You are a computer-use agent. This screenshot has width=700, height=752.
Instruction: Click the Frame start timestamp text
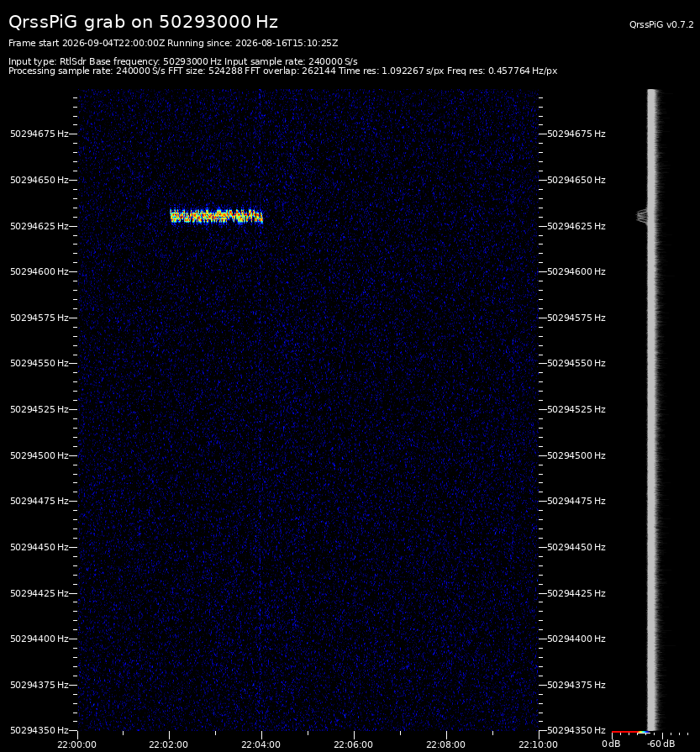tap(87, 43)
